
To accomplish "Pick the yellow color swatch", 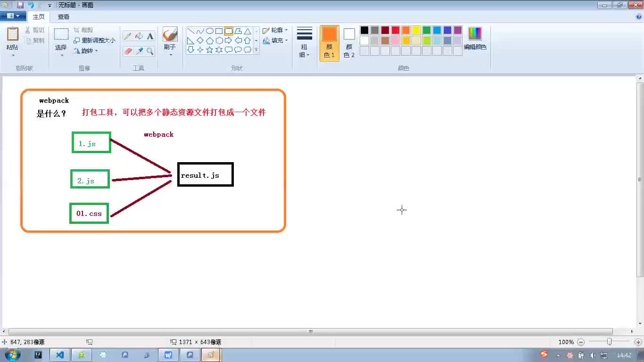I will click(x=416, y=30).
